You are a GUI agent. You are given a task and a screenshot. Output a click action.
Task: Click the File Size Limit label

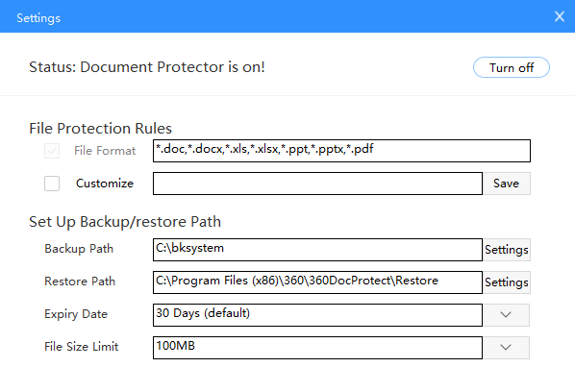82,347
